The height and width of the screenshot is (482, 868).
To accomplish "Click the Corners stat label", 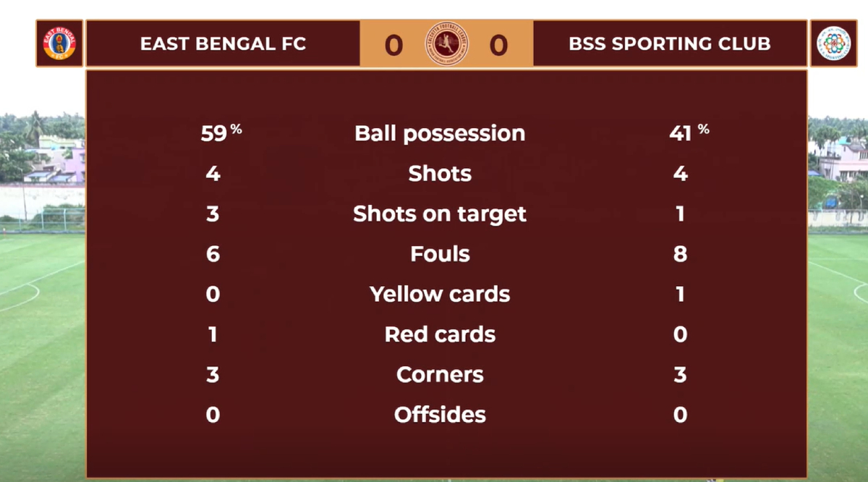I will click(x=440, y=375).
